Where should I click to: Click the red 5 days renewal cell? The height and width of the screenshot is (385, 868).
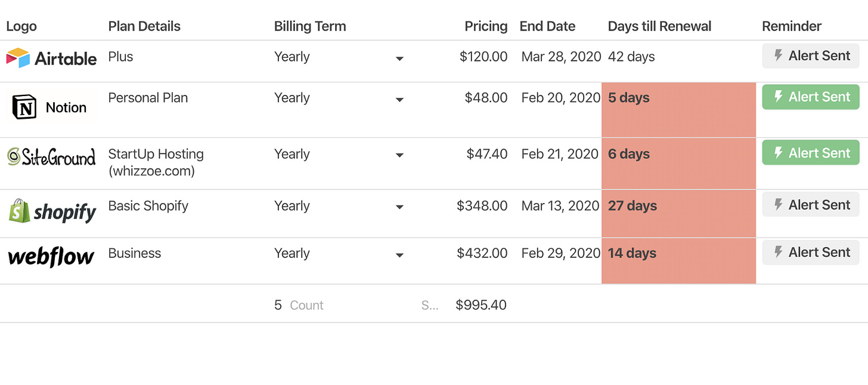(x=678, y=110)
